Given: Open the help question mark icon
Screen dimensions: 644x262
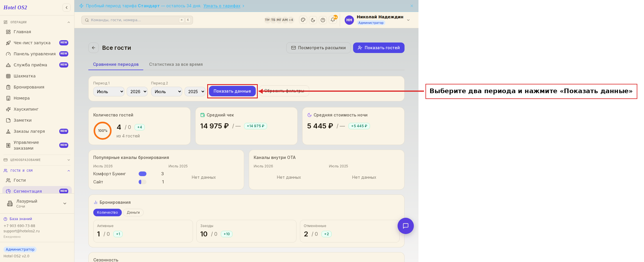Looking at the screenshot, I should pos(323,20).
